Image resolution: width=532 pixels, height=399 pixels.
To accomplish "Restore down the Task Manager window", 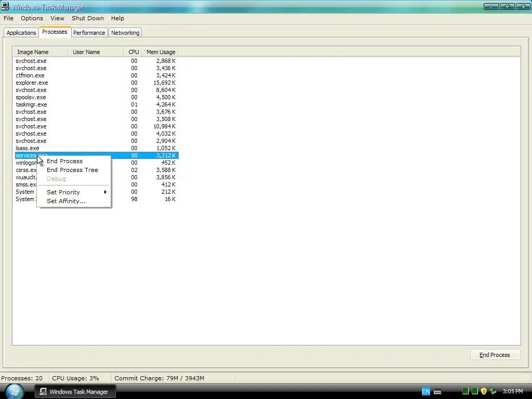I will [507, 6].
